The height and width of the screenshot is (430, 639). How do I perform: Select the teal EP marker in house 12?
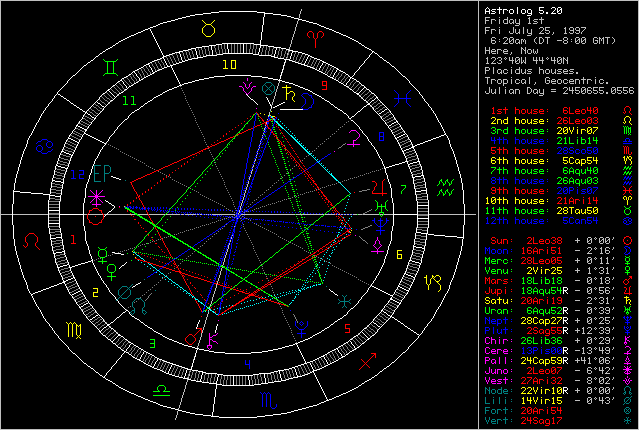point(102,173)
